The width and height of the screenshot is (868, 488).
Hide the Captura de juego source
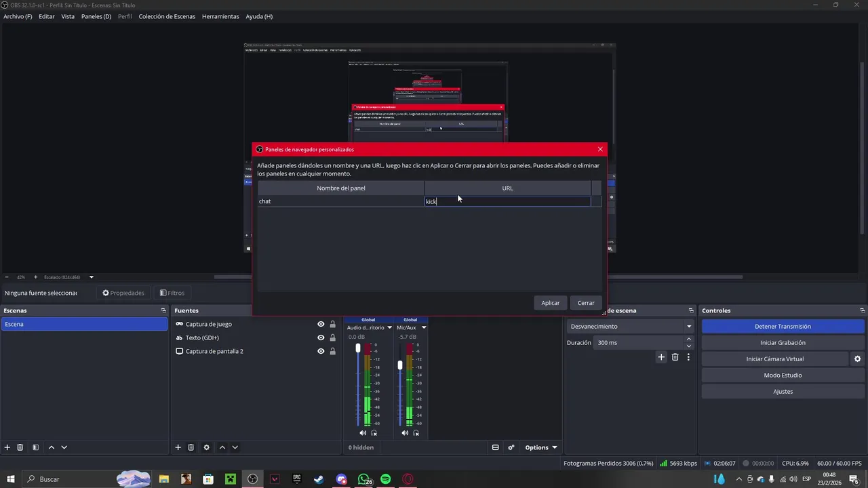pyautogui.click(x=321, y=324)
